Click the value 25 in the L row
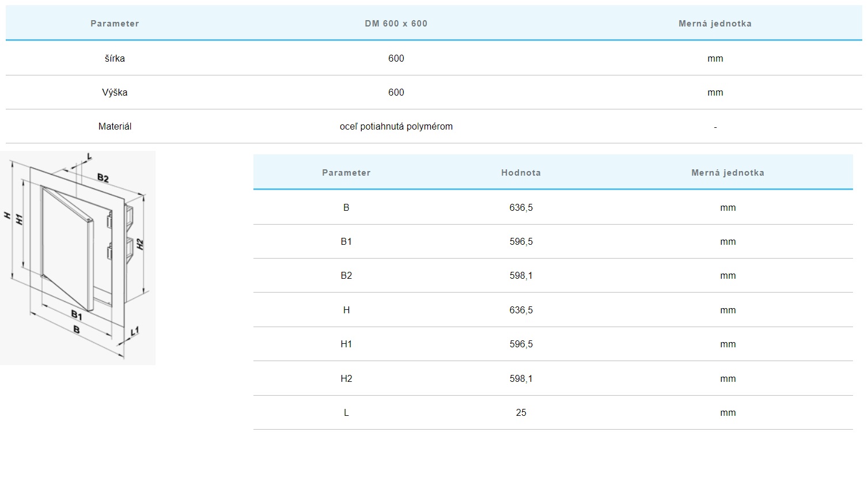 [521, 412]
